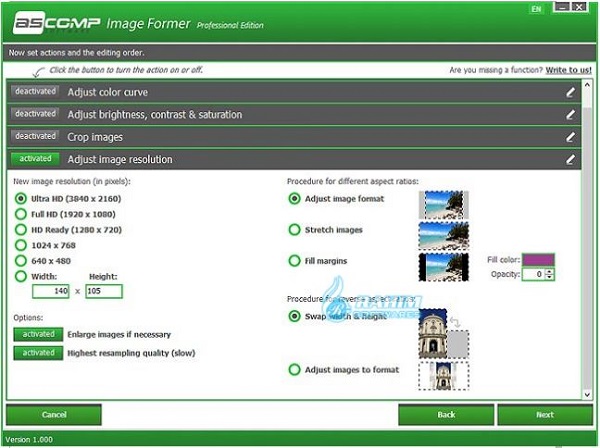The height and width of the screenshot is (448, 600).
Task: Toggle deactivated button for Crop images
Action: point(35,136)
